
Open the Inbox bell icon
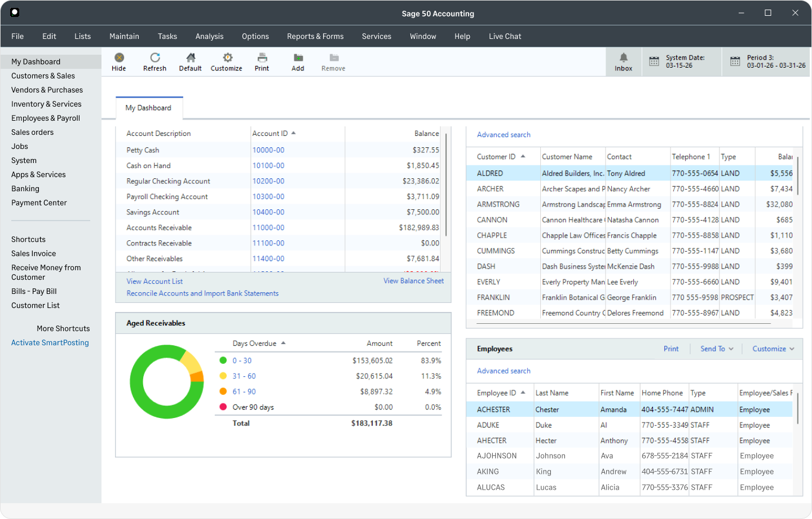coord(624,58)
